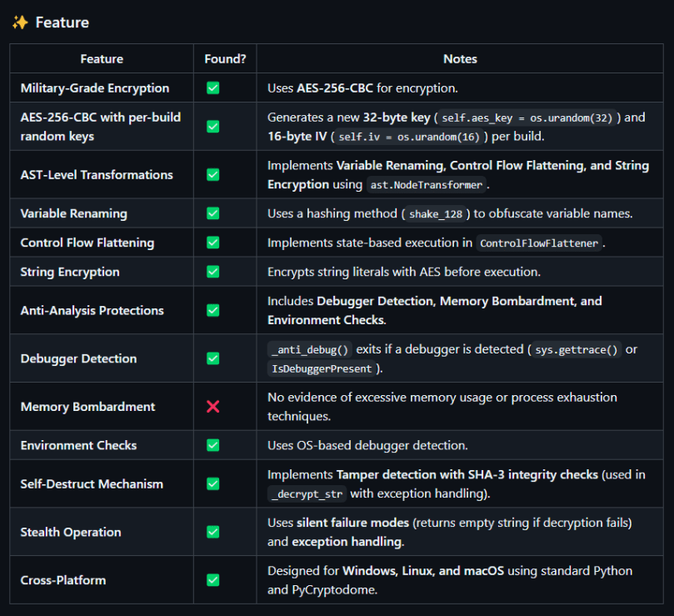Click the "Feature" column header in table
The image size is (674, 616).
102,59
